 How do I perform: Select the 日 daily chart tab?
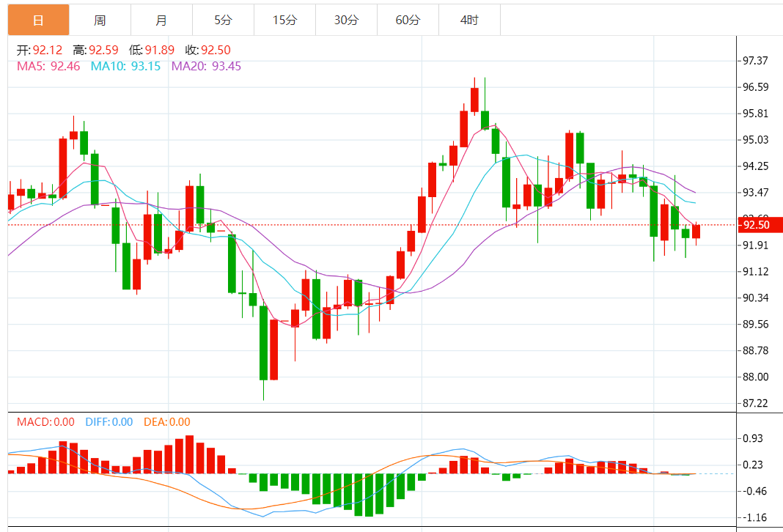(x=38, y=20)
